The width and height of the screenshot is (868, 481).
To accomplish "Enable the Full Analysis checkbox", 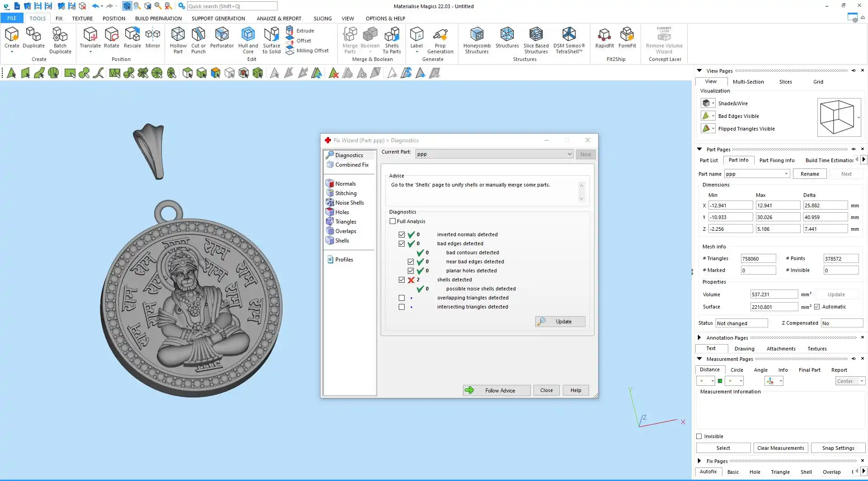I will click(392, 221).
